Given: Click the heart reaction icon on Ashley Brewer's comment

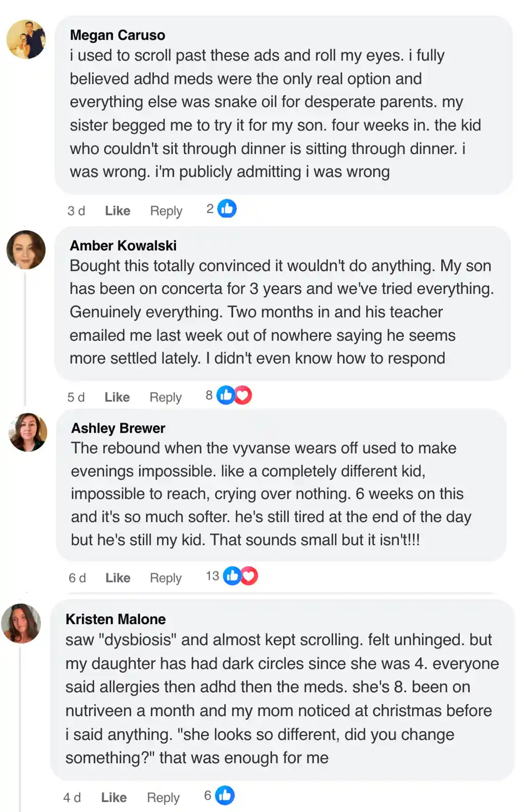Looking at the screenshot, I should tap(249, 576).
